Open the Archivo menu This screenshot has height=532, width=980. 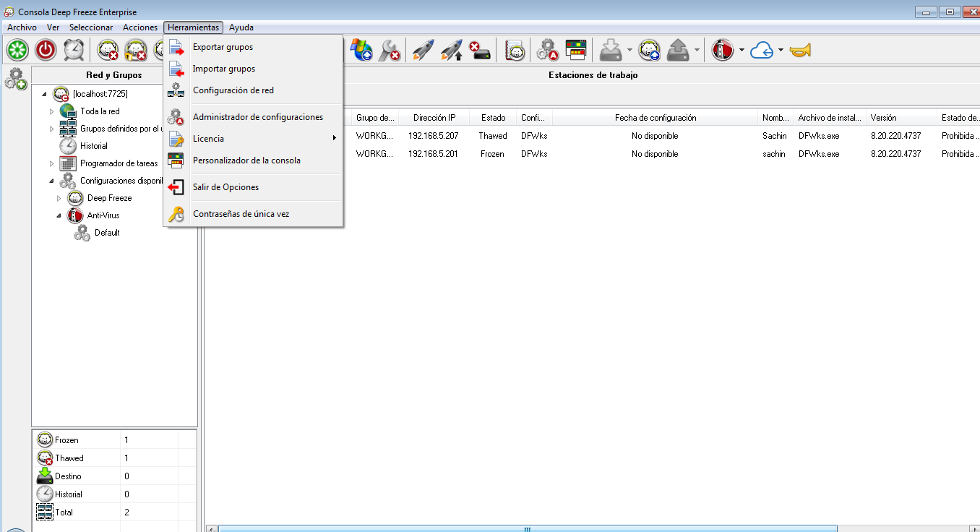(22, 27)
